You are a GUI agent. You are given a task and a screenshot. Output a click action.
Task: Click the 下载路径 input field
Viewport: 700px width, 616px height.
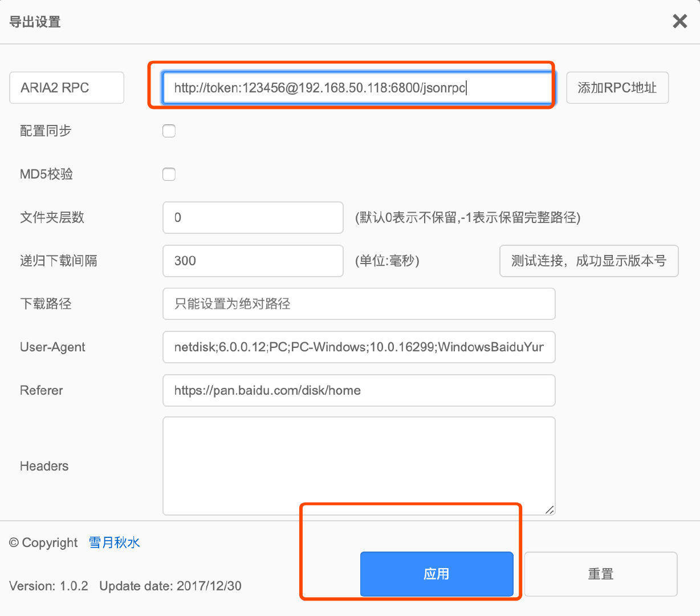[359, 304]
